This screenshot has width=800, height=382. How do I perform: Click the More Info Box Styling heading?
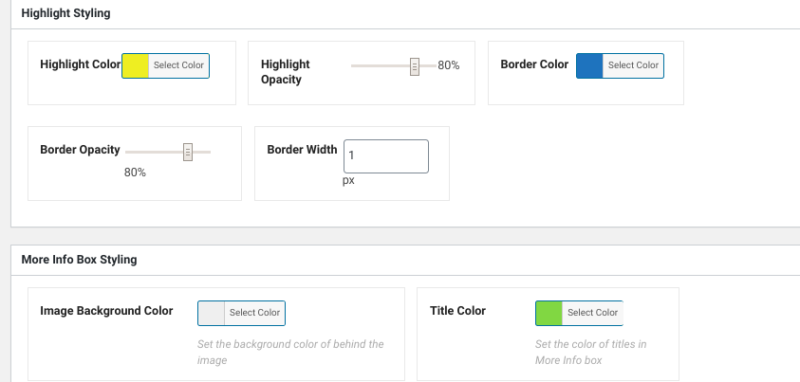click(x=79, y=260)
